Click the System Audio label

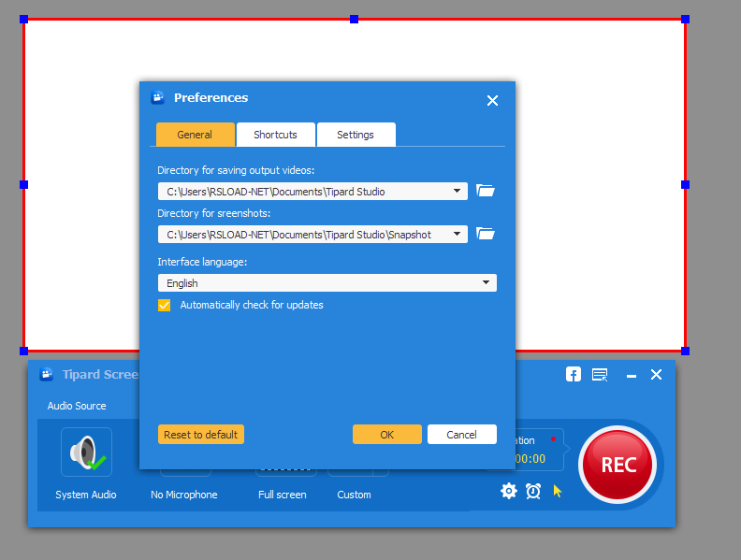pyautogui.click(x=85, y=495)
